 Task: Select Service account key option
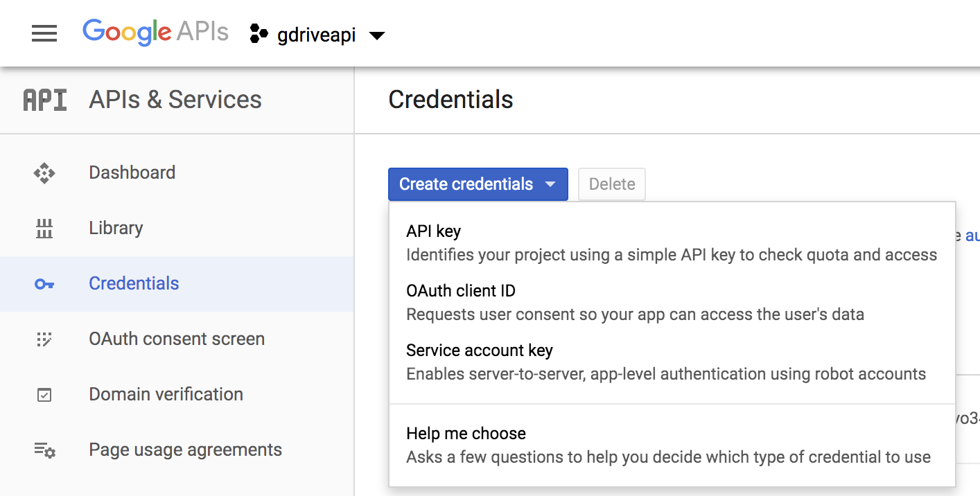click(x=479, y=351)
